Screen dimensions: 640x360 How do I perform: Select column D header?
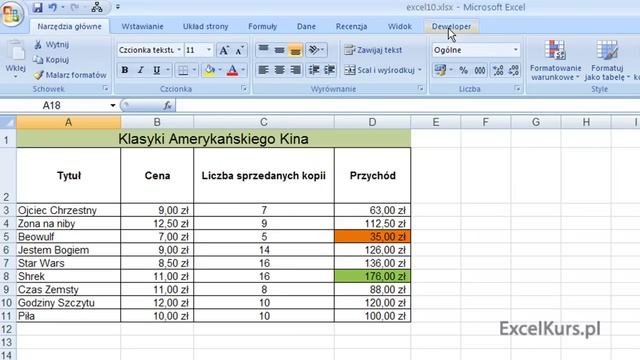click(x=372, y=122)
